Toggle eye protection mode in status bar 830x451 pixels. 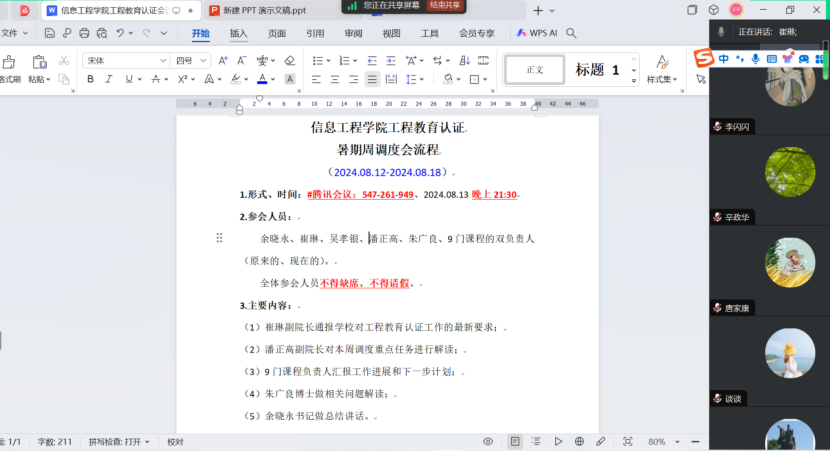(488, 441)
